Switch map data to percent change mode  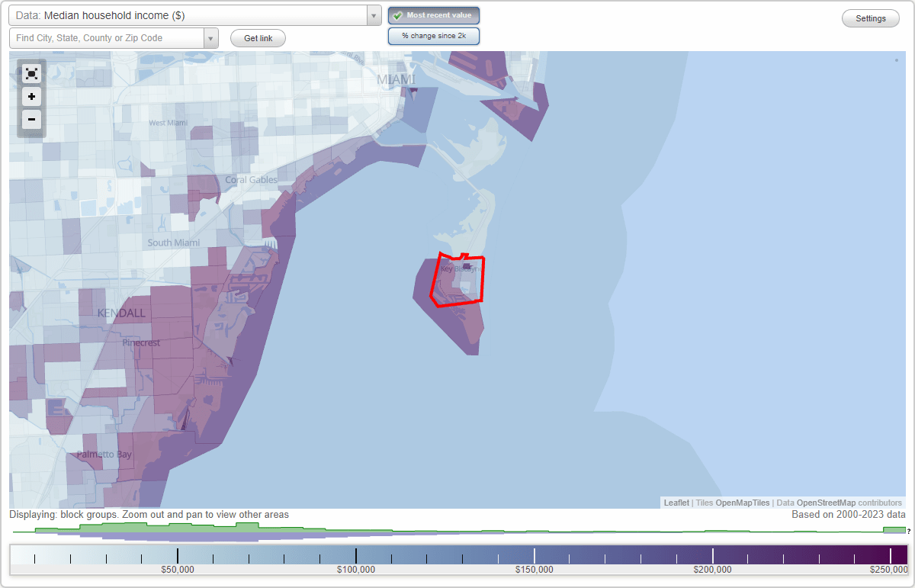click(x=433, y=36)
